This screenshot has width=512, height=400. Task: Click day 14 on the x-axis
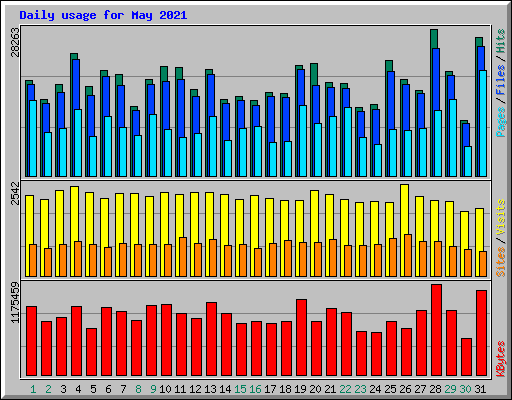coord(225,389)
